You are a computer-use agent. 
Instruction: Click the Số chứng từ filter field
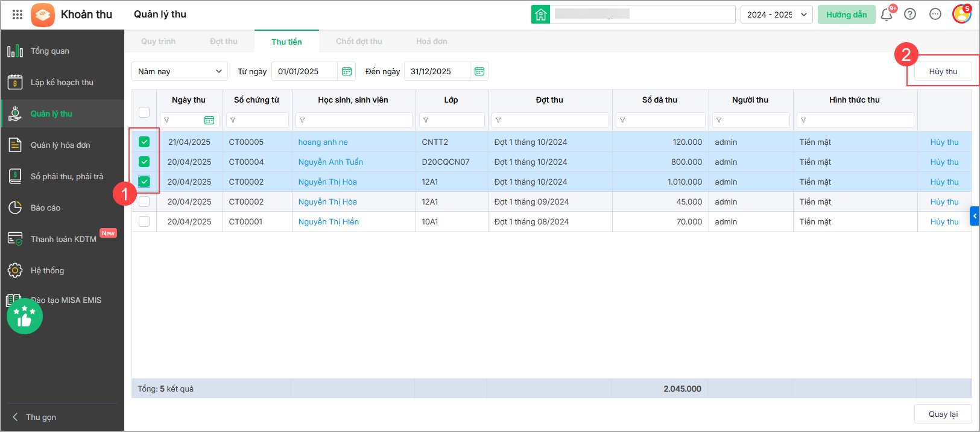click(x=258, y=120)
